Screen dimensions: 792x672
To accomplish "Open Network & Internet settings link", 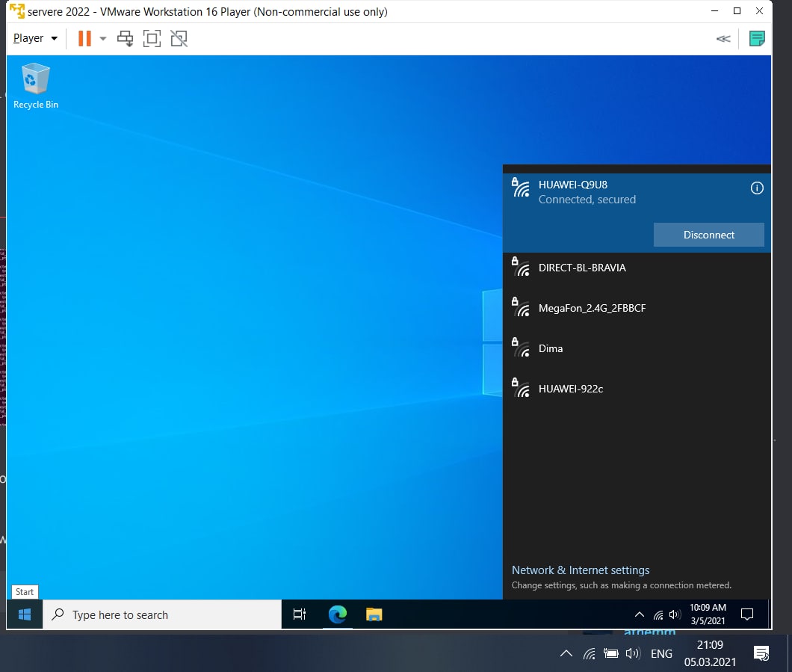I will click(581, 570).
